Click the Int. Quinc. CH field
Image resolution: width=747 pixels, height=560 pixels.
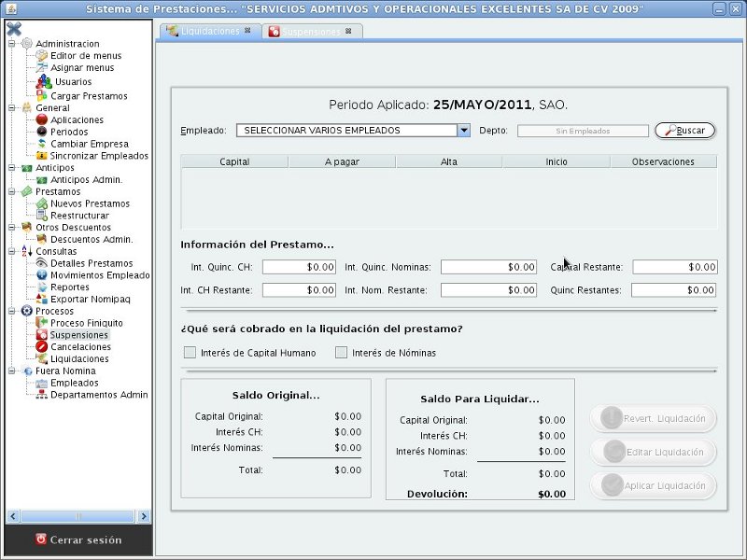tap(299, 267)
